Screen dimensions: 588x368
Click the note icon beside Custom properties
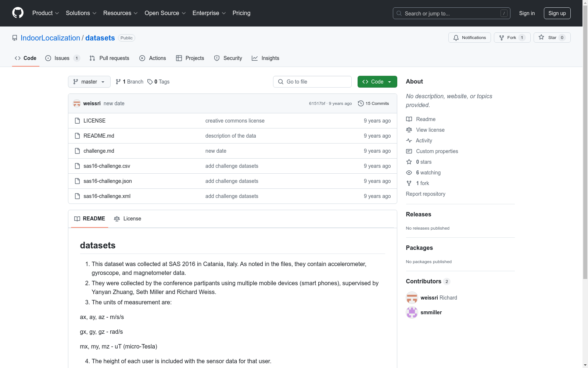[x=409, y=151]
